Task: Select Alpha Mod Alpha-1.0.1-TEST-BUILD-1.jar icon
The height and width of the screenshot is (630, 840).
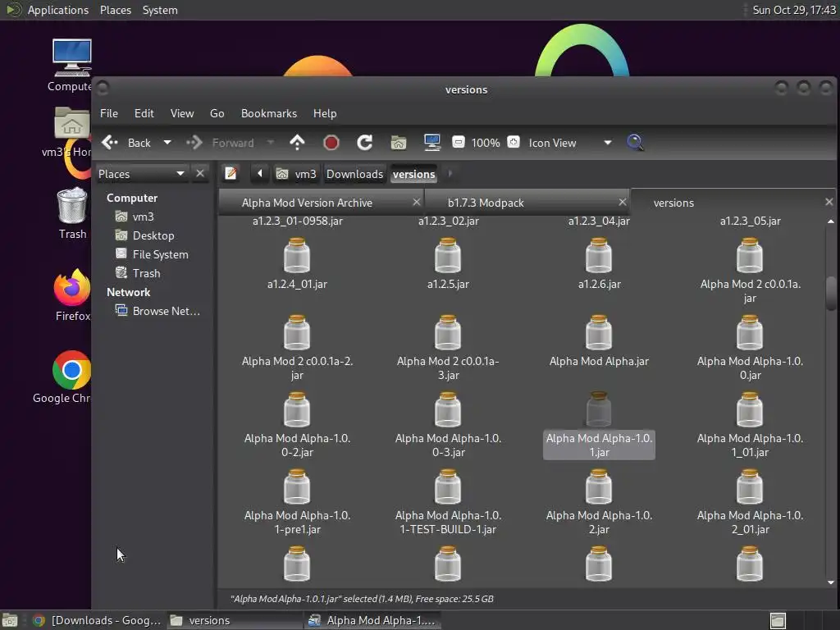Action: click(x=448, y=487)
